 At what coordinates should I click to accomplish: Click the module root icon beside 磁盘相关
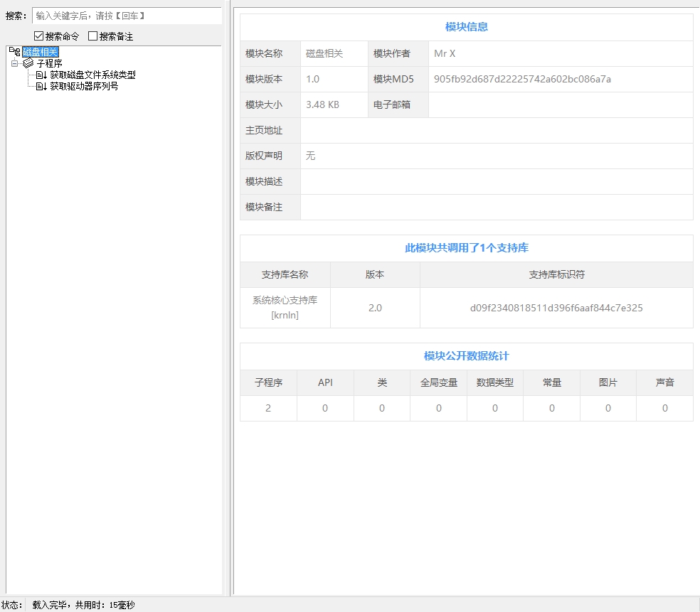[14, 52]
